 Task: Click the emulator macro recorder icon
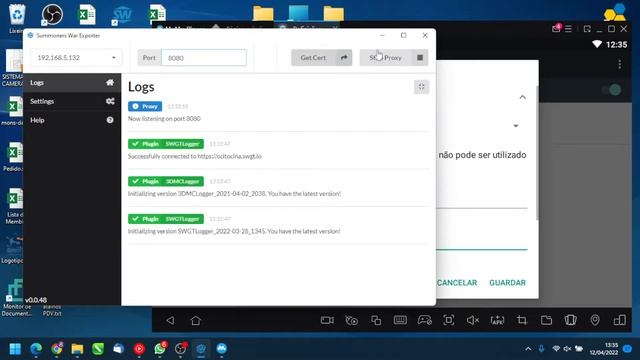click(351, 320)
